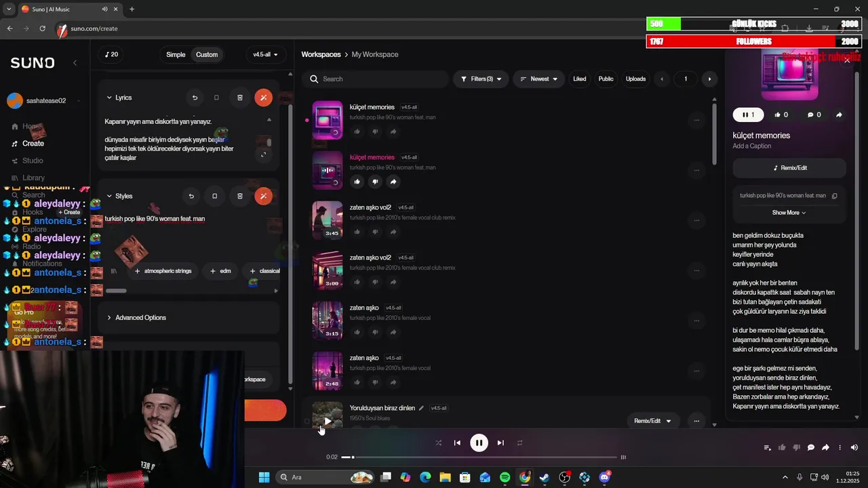Like the first külçet memories track
Image resolution: width=868 pixels, height=488 pixels.
click(357, 131)
